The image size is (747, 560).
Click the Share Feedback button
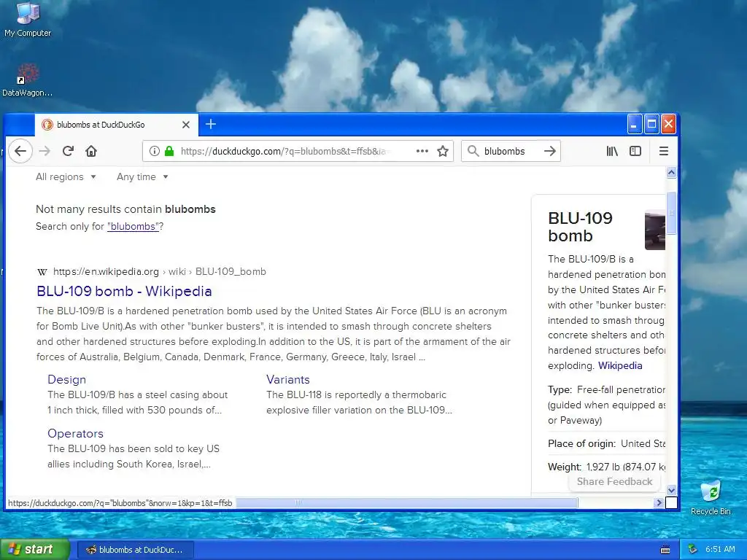pyautogui.click(x=614, y=481)
